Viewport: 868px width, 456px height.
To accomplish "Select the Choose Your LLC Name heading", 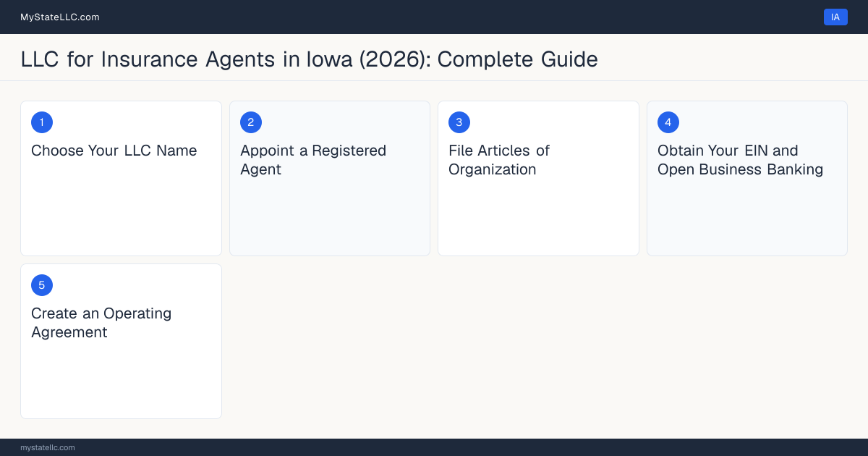I will point(114,151).
